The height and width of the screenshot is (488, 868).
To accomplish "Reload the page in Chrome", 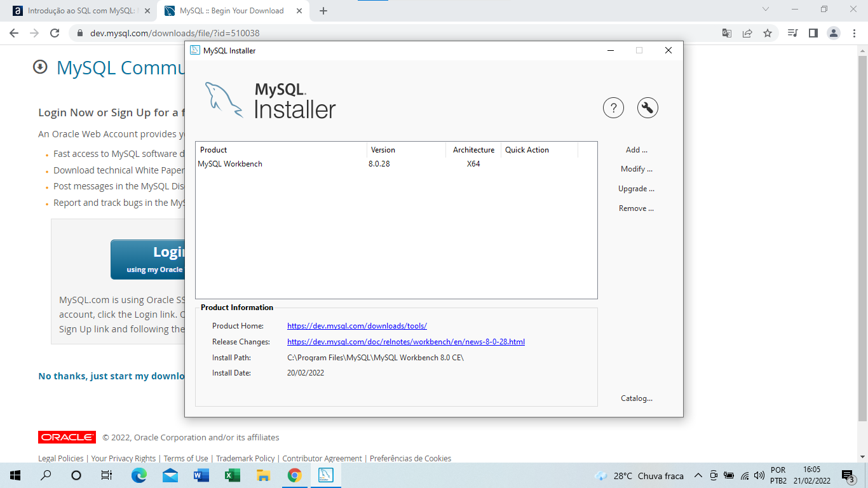I will (55, 33).
